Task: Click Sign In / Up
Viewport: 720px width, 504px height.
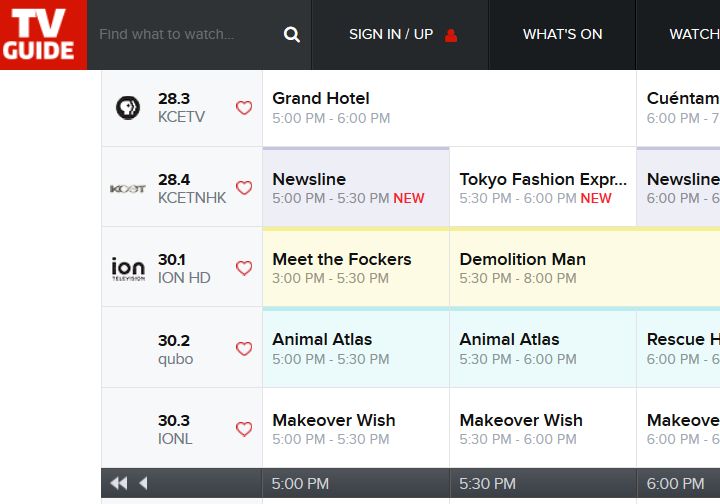Action: click(400, 35)
